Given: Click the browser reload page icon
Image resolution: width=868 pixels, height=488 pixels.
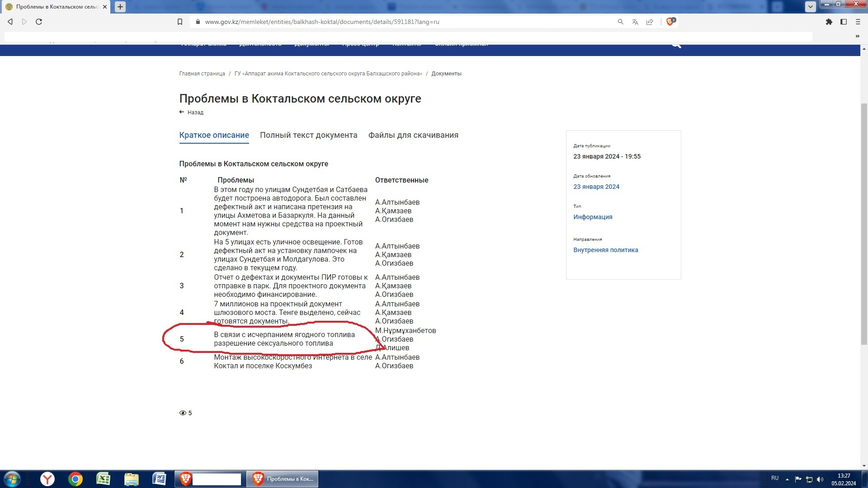Looking at the screenshot, I should [x=39, y=22].
